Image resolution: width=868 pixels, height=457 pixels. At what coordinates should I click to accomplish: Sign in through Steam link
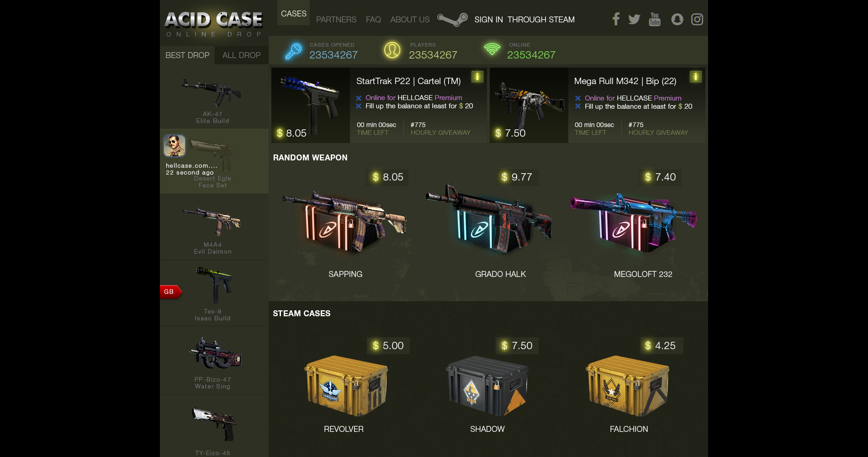pos(524,20)
